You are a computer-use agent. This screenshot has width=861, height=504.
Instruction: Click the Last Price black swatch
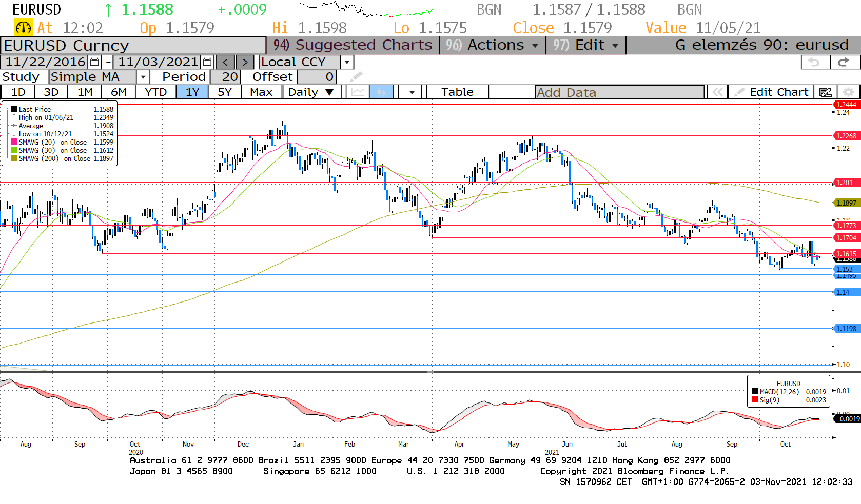(14, 109)
